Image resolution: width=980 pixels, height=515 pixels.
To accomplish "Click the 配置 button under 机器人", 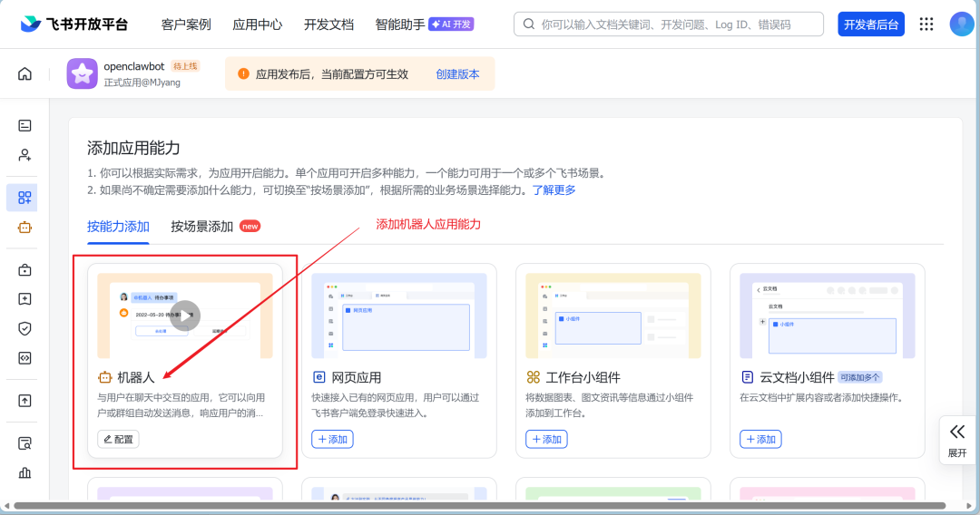I will click(118, 439).
